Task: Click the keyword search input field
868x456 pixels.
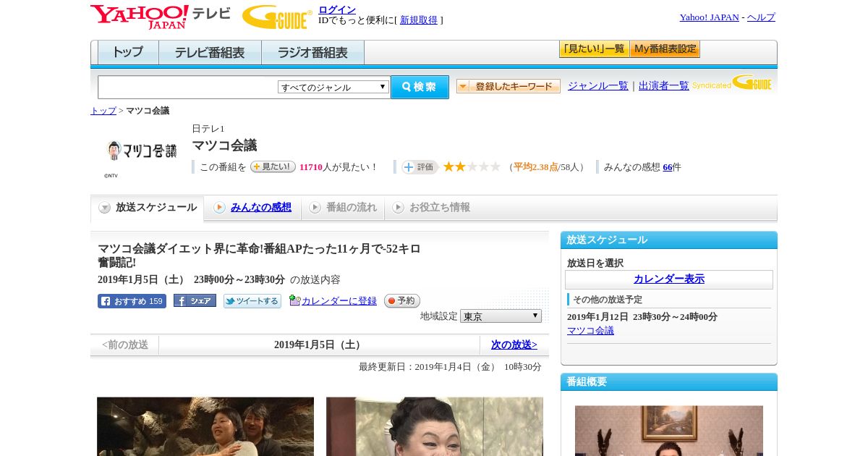Action: tap(188, 87)
